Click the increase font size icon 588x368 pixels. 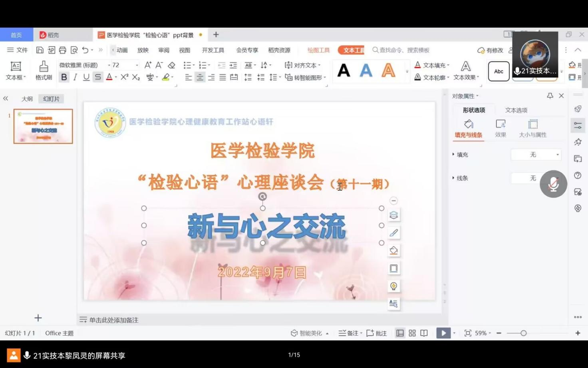[148, 65]
